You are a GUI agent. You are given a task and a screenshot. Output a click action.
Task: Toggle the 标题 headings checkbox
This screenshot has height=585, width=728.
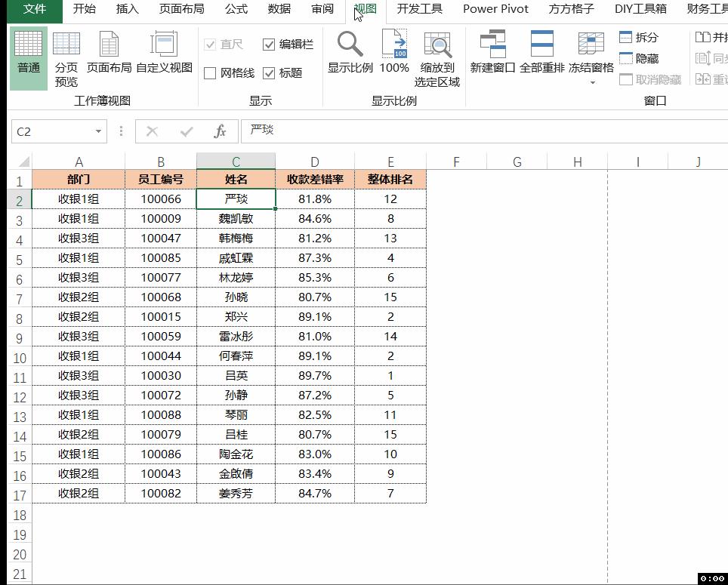click(x=269, y=73)
